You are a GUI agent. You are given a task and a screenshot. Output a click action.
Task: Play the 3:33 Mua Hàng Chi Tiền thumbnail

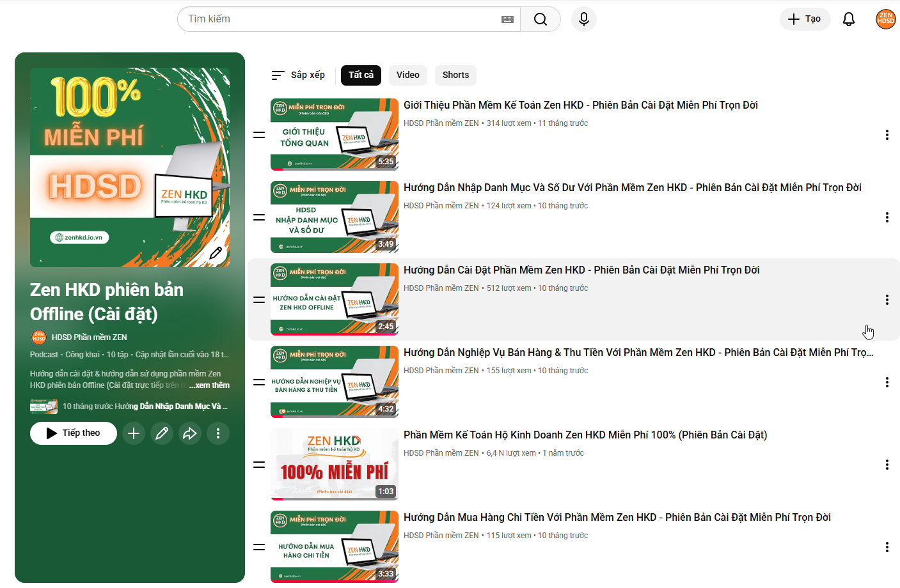[335, 547]
